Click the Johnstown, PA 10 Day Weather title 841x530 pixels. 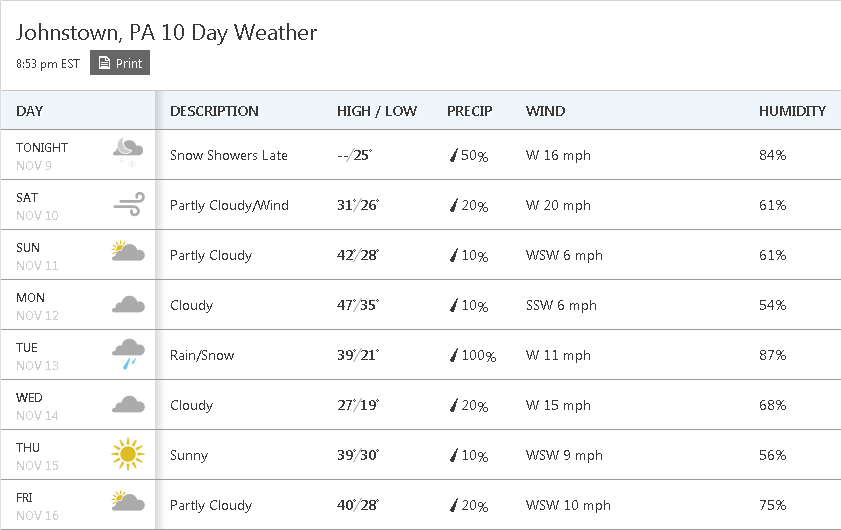(166, 32)
